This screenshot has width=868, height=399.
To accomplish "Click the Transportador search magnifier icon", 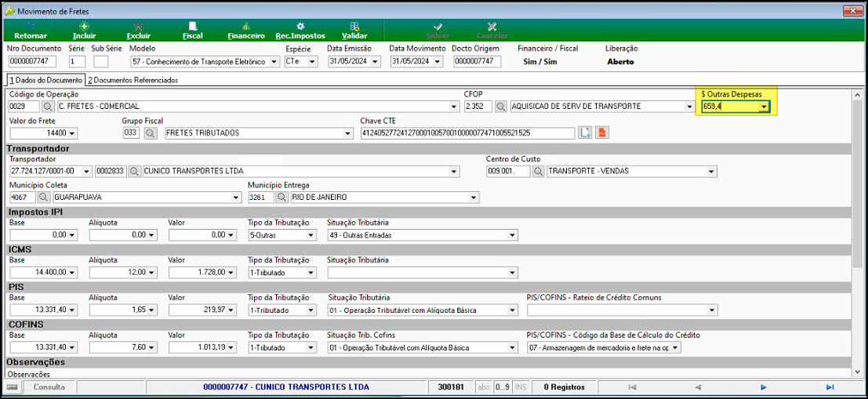I will click(135, 172).
